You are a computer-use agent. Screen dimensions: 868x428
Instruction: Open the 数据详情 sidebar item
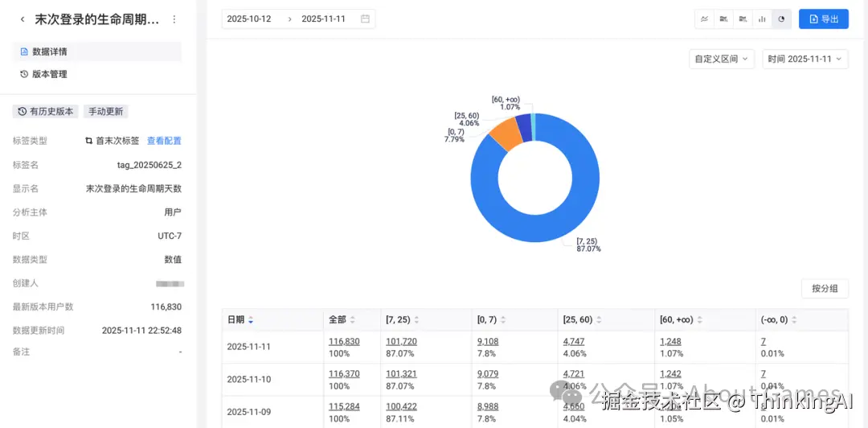click(97, 51)
